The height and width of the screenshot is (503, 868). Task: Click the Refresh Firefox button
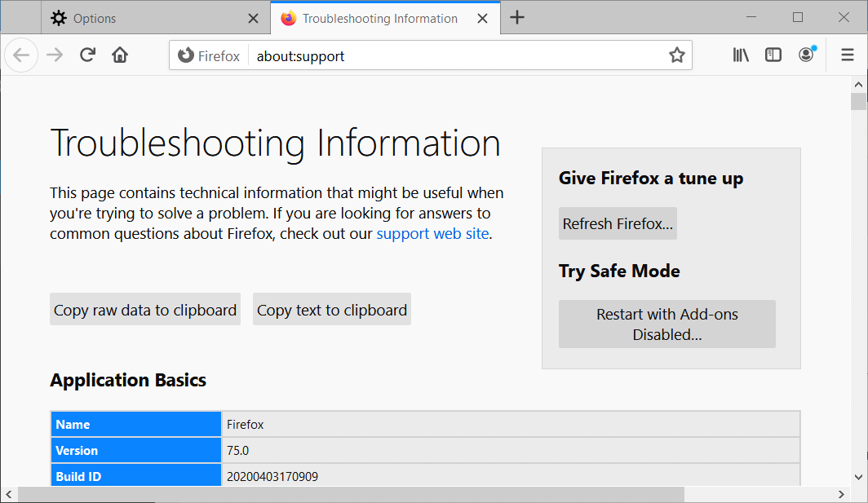tap(618, 223)
